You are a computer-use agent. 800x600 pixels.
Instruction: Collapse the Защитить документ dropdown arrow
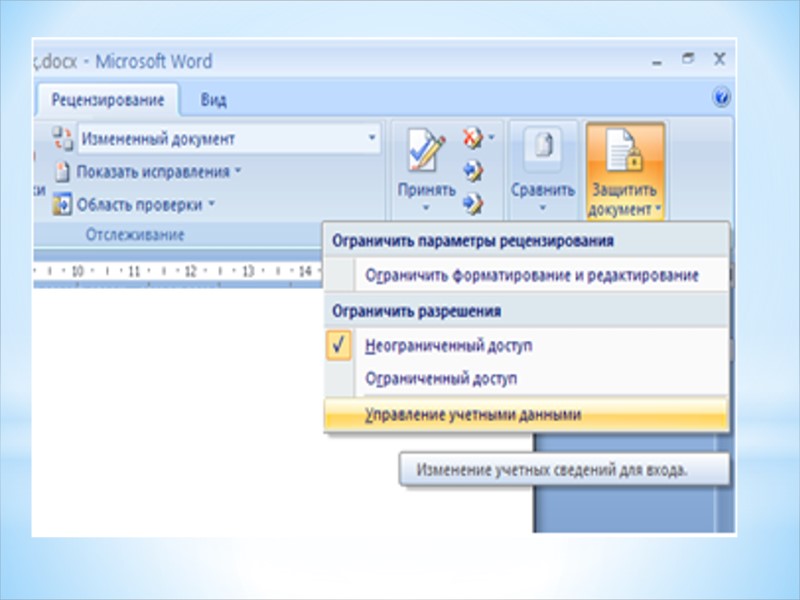[x=657, y=209]
